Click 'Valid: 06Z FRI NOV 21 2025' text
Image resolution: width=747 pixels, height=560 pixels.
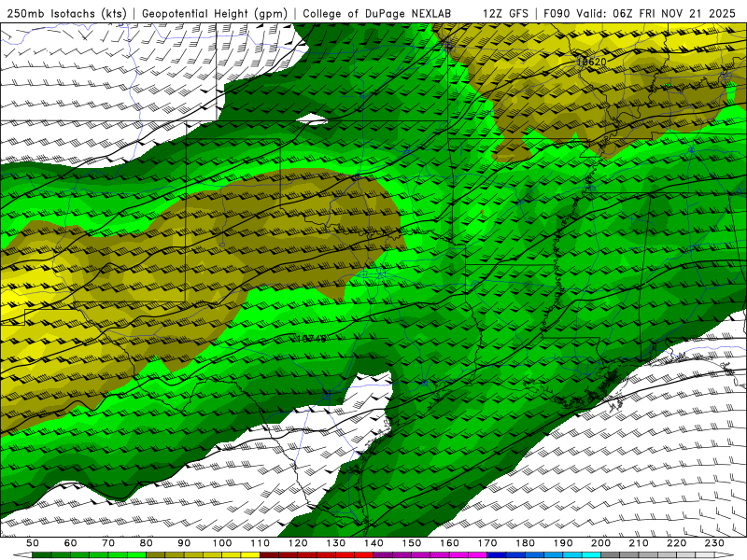[x=656, y=14]
